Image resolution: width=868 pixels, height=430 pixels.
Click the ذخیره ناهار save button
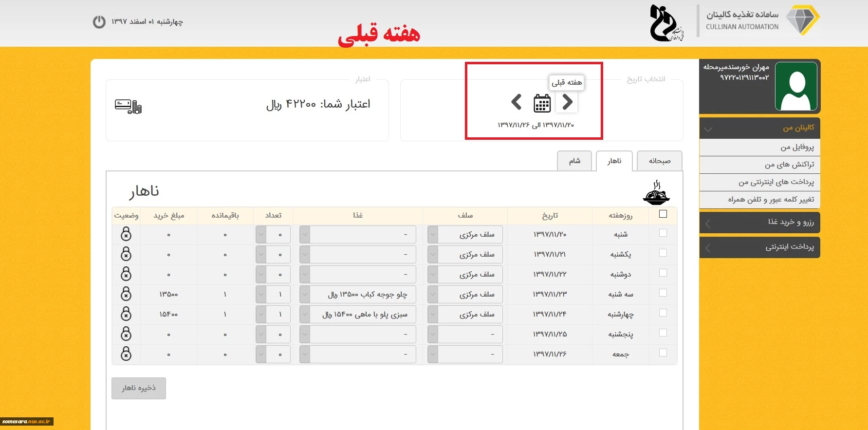[x=139, y=388]
